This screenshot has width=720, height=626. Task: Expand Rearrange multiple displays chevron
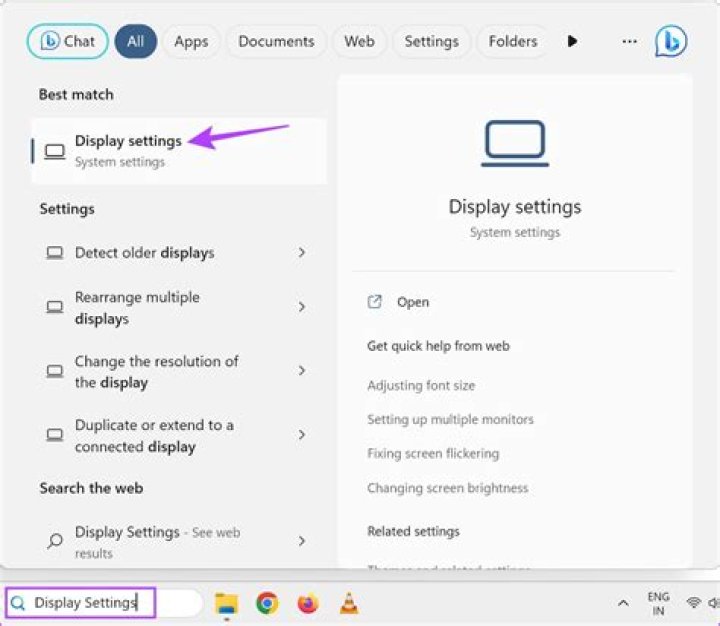(x=301, y=308)
